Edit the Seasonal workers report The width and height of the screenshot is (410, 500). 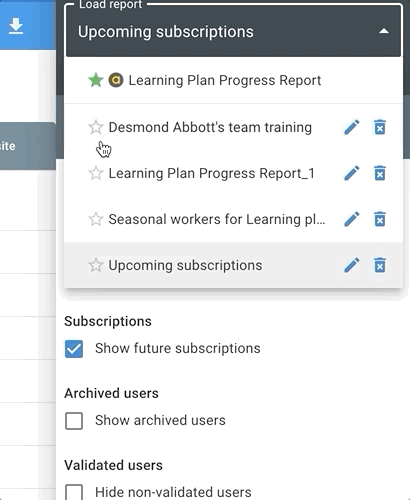352,219
